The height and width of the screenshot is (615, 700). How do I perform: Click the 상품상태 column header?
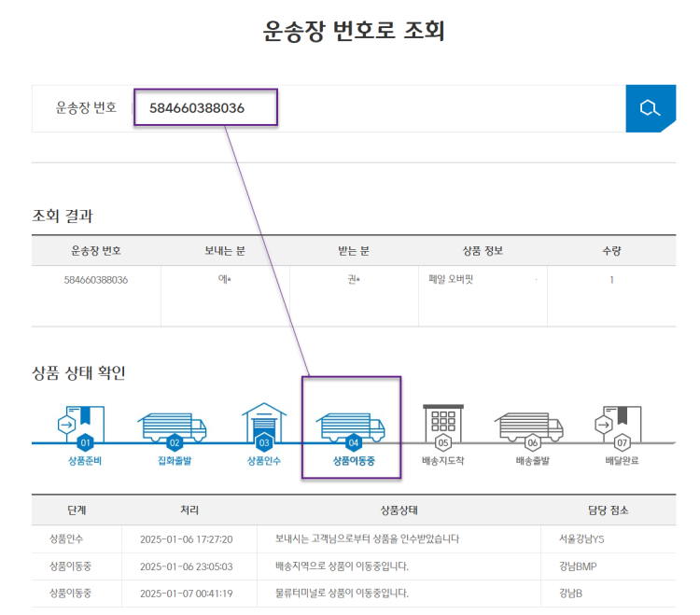[x=399, y=510]
